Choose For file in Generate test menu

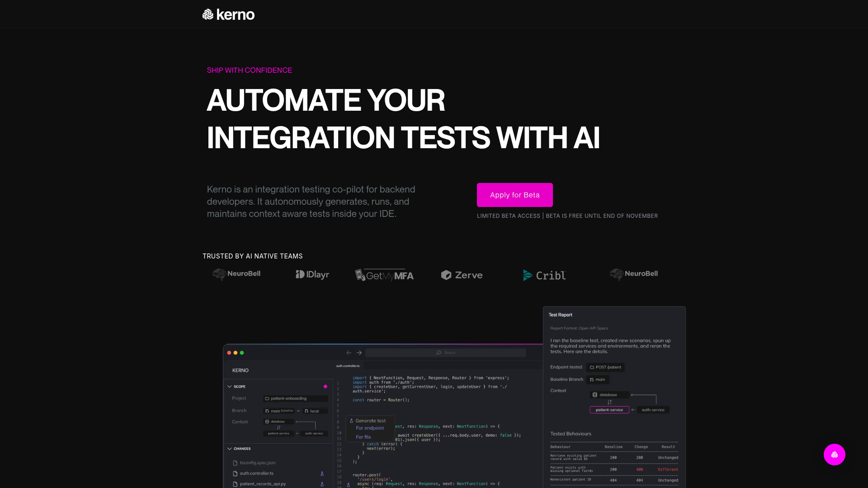363,436
